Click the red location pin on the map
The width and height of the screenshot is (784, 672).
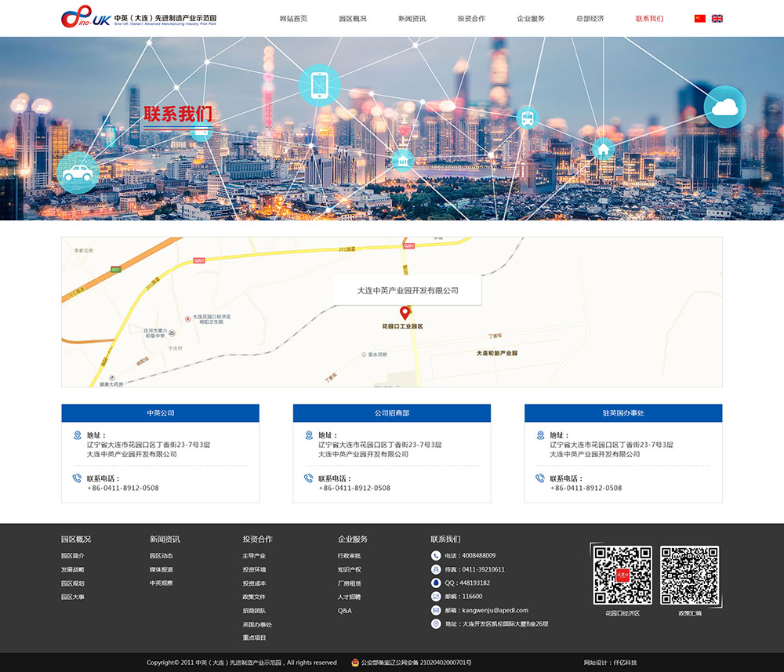point(405,312)
